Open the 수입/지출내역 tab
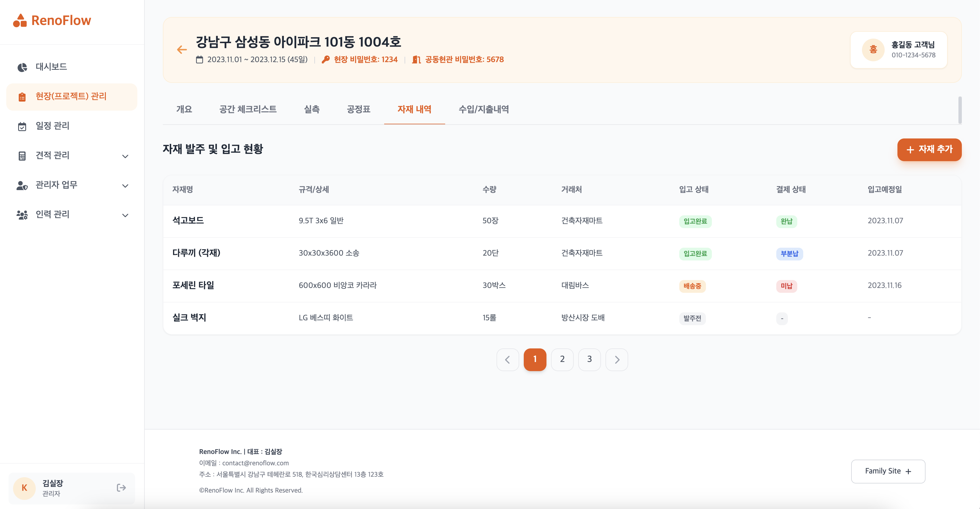The width and height of the screenshot is (980, 509). [483, 110]
